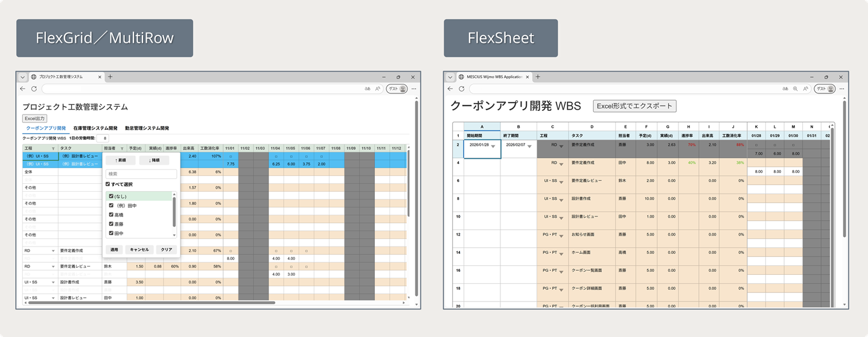The image size is (868, 337).
Task: Click filter icon on 担当者 column header
Action: pyautogui.click(x=122, y=148)
